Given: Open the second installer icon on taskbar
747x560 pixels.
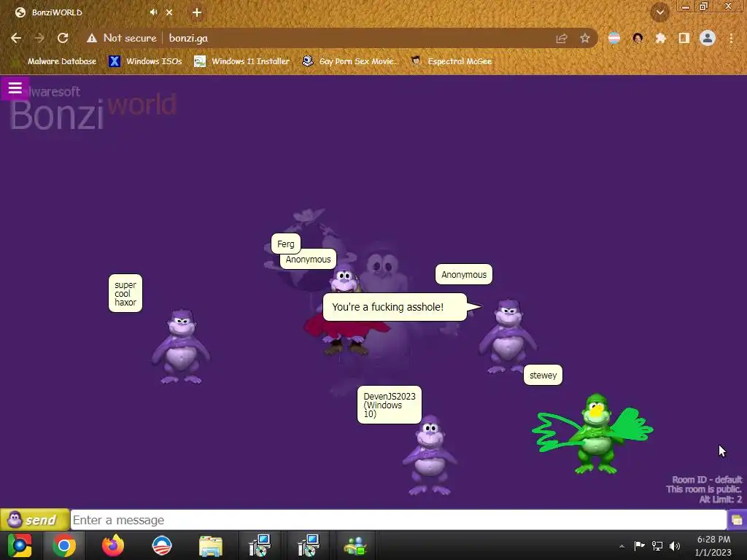Looking at the screenshot, I should point(309,545).
